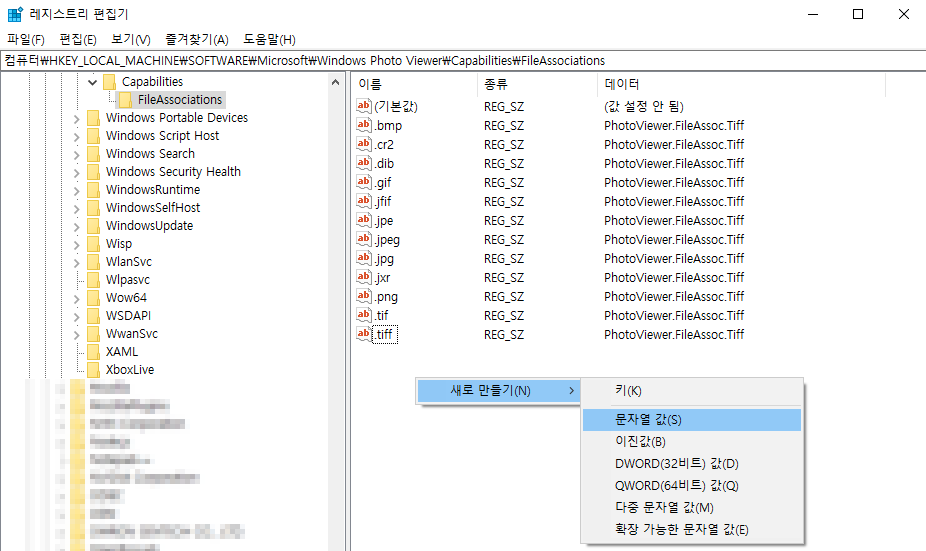Expand the Windows Search node
Viewport: 926px width, 551px height.
pyautogui.click(x=76, y=155)
